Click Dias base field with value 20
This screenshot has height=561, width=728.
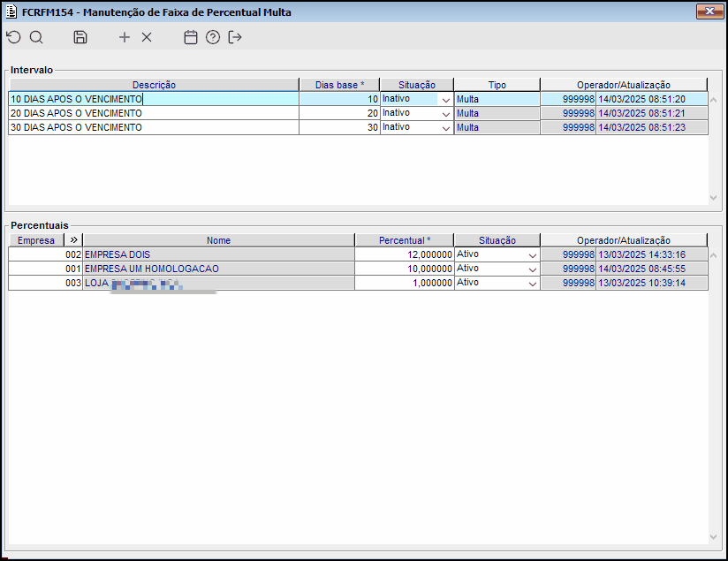tap(339, 113)
